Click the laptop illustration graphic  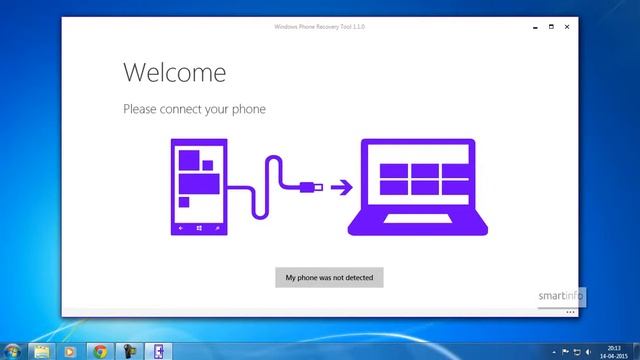418,187
